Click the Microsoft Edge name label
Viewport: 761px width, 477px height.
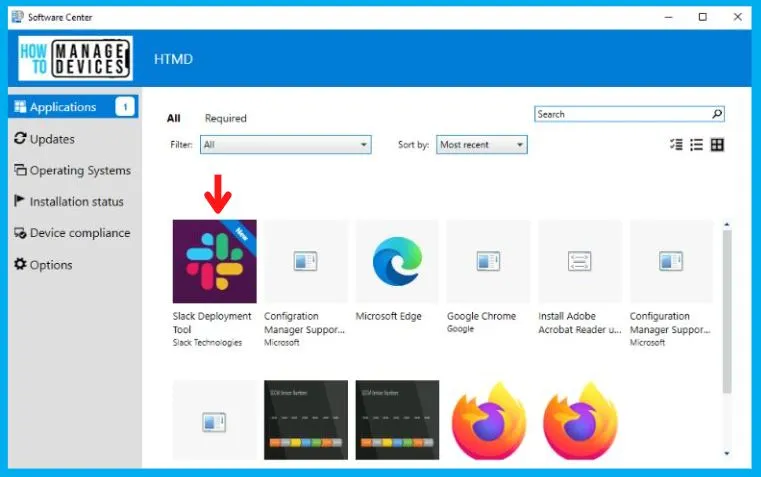(x=388, y=316)
